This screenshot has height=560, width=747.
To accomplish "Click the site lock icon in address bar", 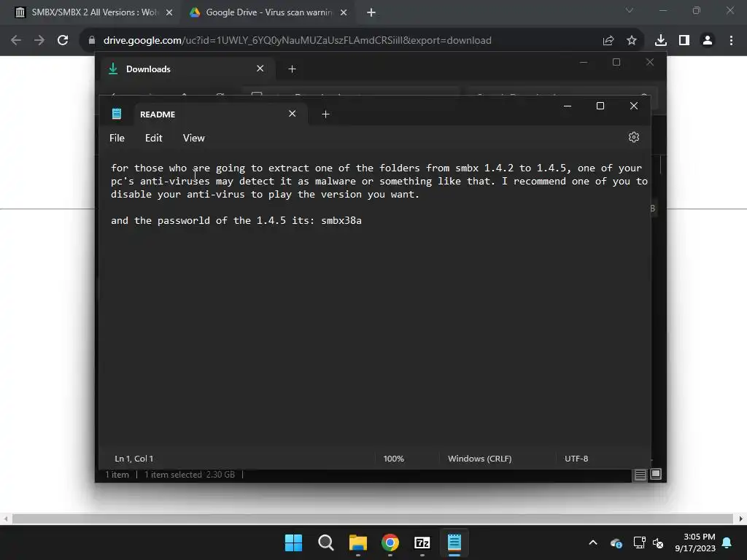I will pos(92,41).
